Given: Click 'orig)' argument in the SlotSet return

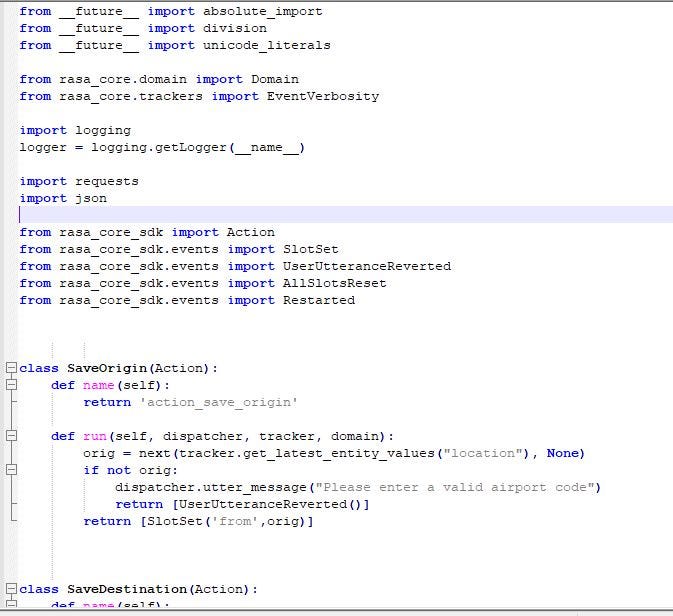Looking at the screenshot, I should 286,522.
